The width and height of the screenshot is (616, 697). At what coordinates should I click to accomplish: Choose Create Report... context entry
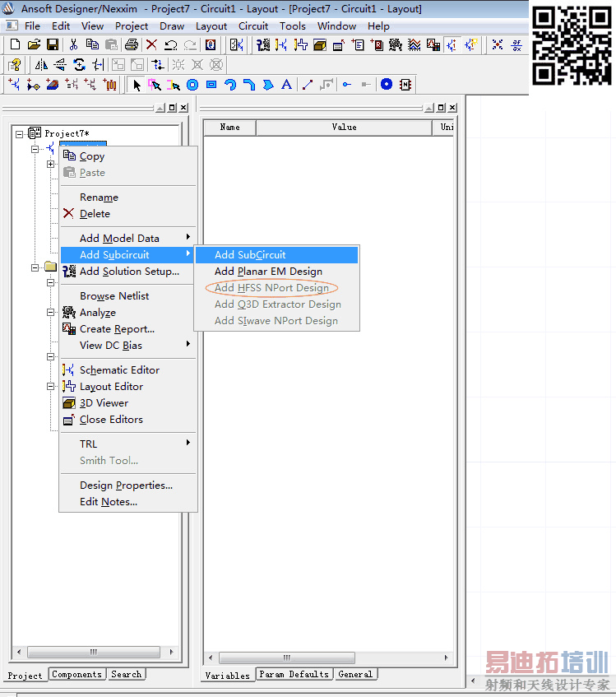[x=128, y=329]
